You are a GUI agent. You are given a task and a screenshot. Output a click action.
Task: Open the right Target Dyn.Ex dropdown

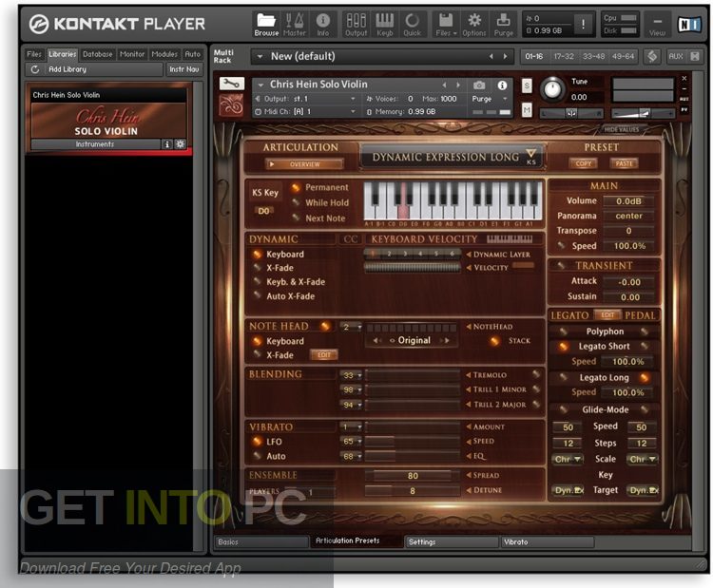pyautogui.click(x=644, y=490)
